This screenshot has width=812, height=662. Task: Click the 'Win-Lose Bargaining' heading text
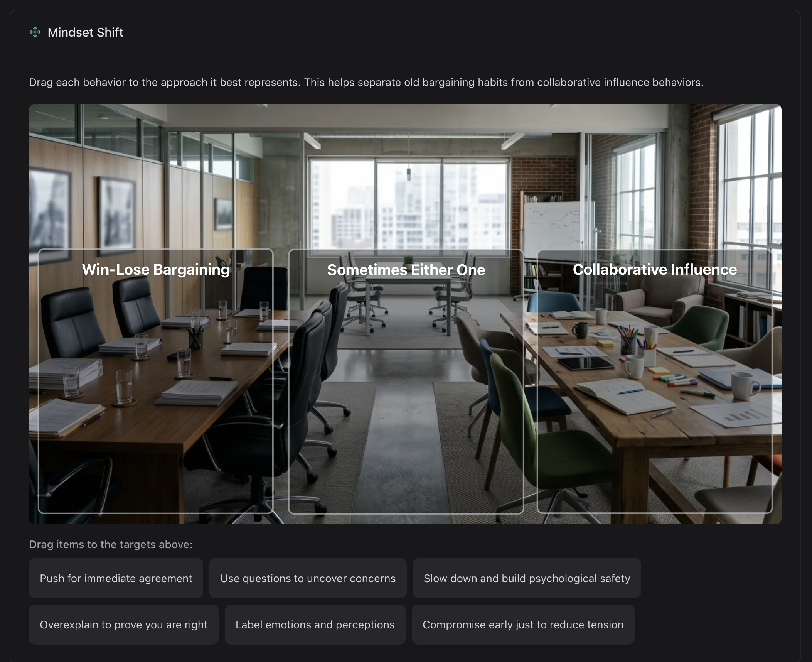(x=156, y=269)
